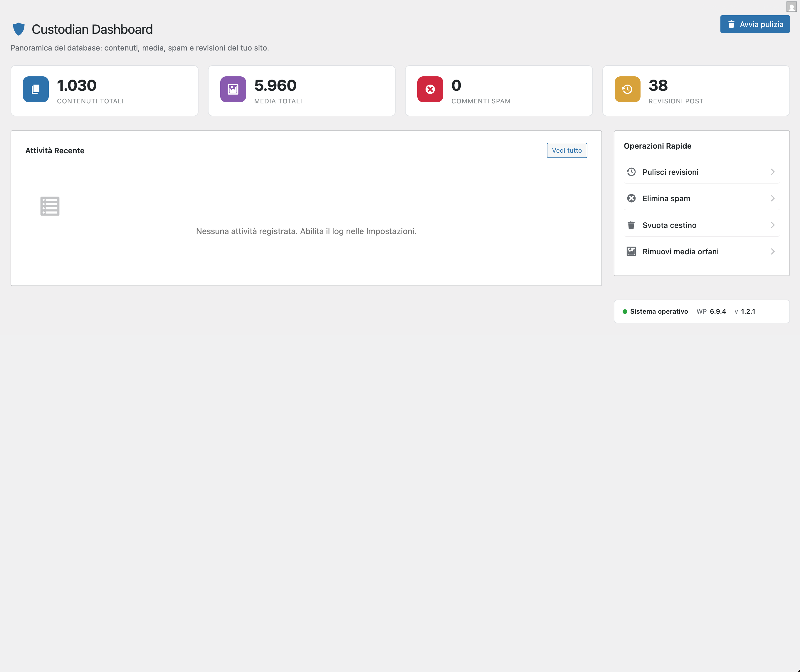The image size is (800, 672).
Task: Select the Rimuovi media orfani operation
Action: point(680,252)
